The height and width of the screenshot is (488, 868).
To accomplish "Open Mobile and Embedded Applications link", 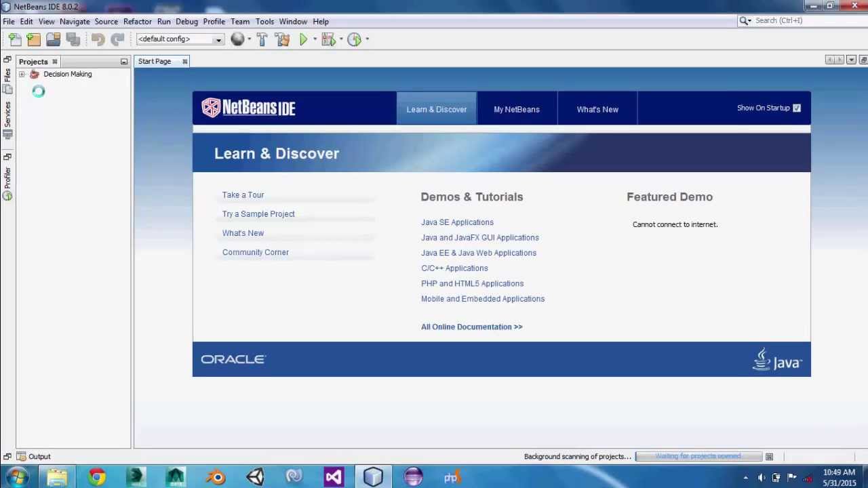I will [x=483, y=299].
